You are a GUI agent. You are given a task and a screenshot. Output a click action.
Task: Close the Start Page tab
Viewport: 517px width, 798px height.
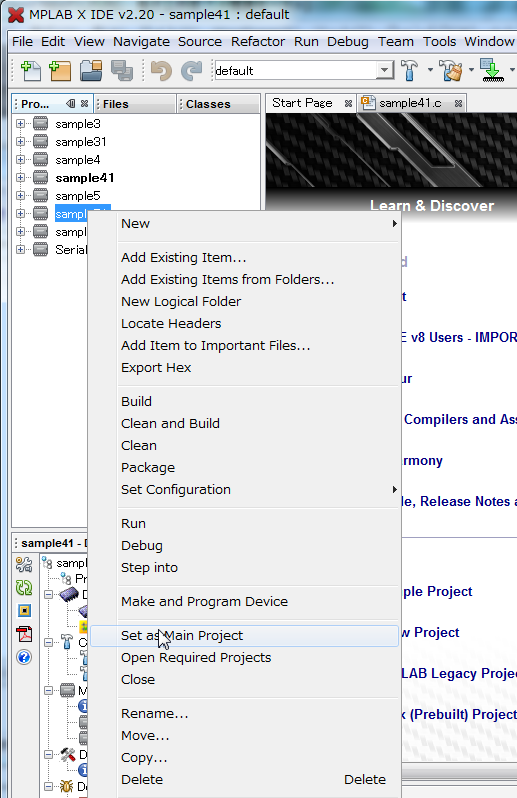(x=348, y=103)
